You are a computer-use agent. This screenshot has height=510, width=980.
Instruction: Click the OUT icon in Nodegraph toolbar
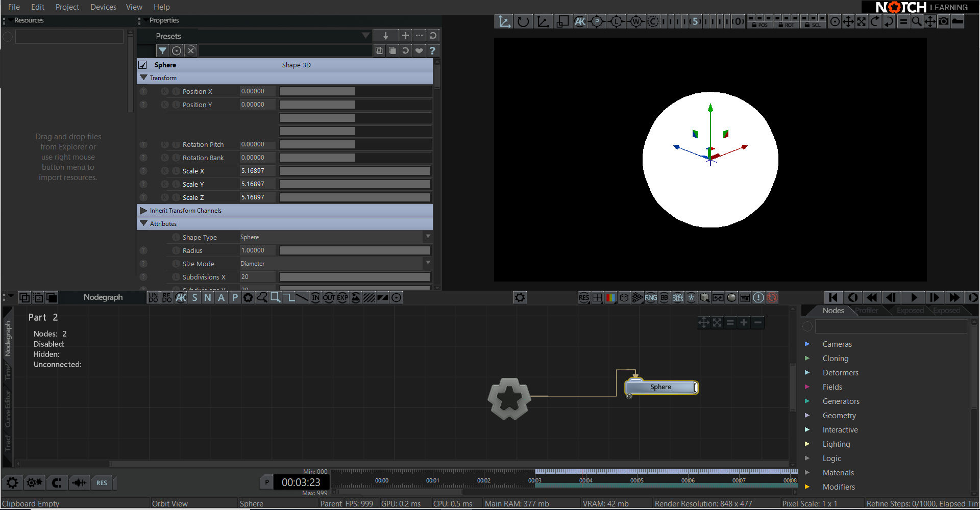pyautogui.click(x=329, y=297)
